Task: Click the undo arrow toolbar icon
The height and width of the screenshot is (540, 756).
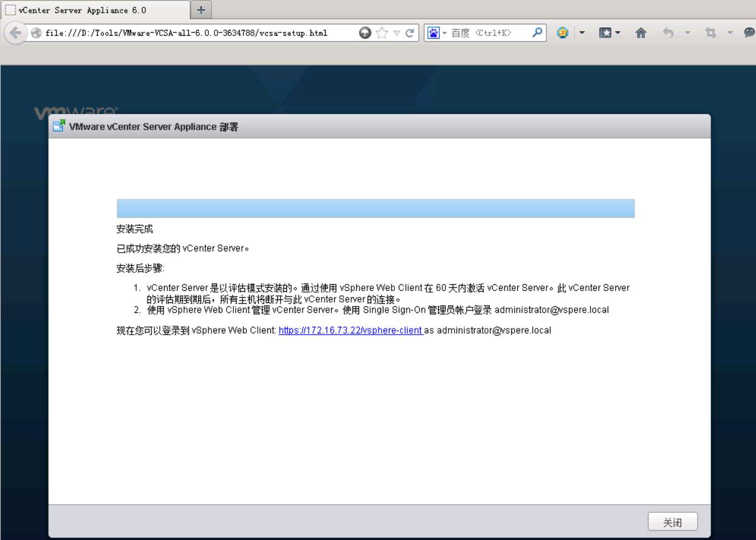Action: click(668, 33)
